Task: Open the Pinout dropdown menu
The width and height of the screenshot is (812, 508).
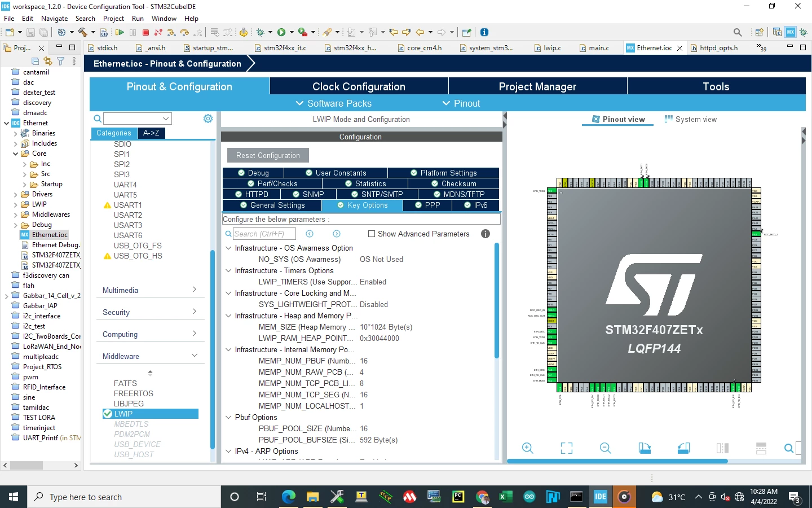Action: 461,103
